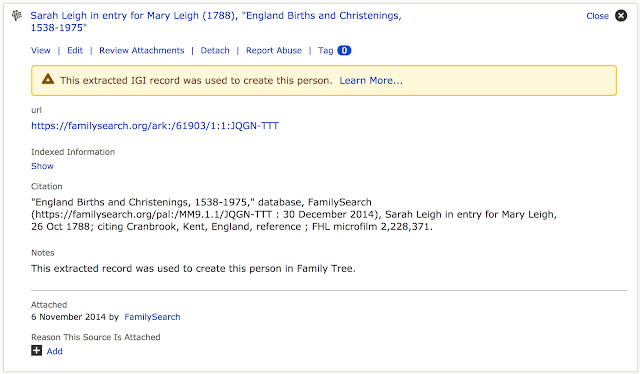Click the Close text link
The height and width of the screenshot is (374, 640).
(597, 16)
